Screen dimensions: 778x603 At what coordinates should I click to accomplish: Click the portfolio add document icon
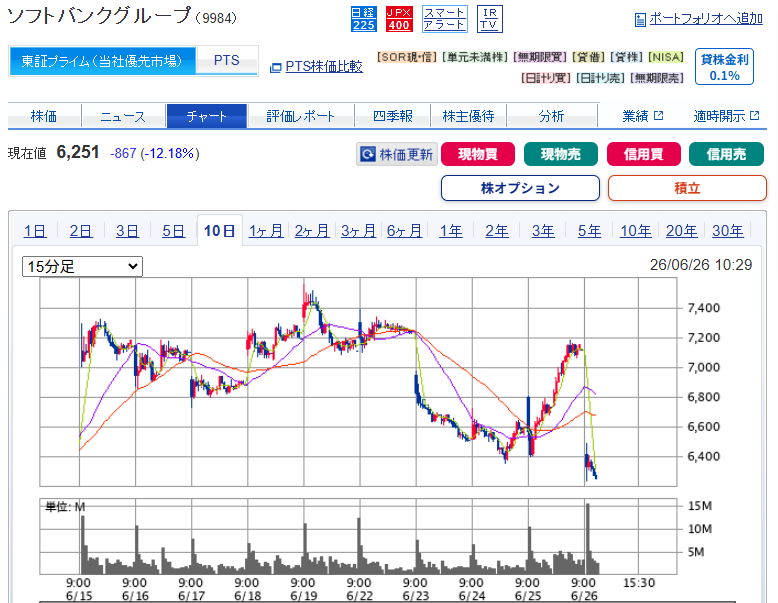[x=640, y=20]
